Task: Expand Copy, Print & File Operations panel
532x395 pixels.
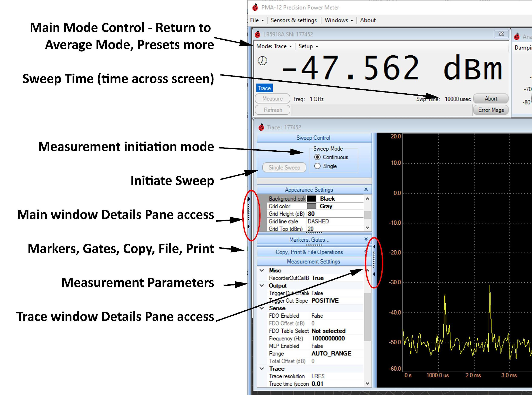Action: tap(366, 252)
